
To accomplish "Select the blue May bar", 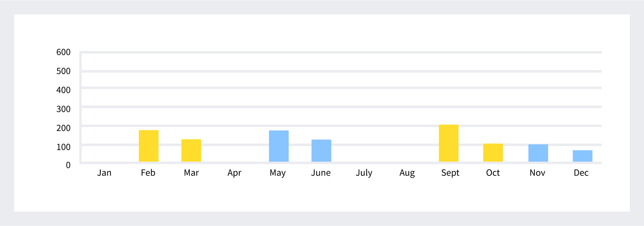I will click(279, 146).
